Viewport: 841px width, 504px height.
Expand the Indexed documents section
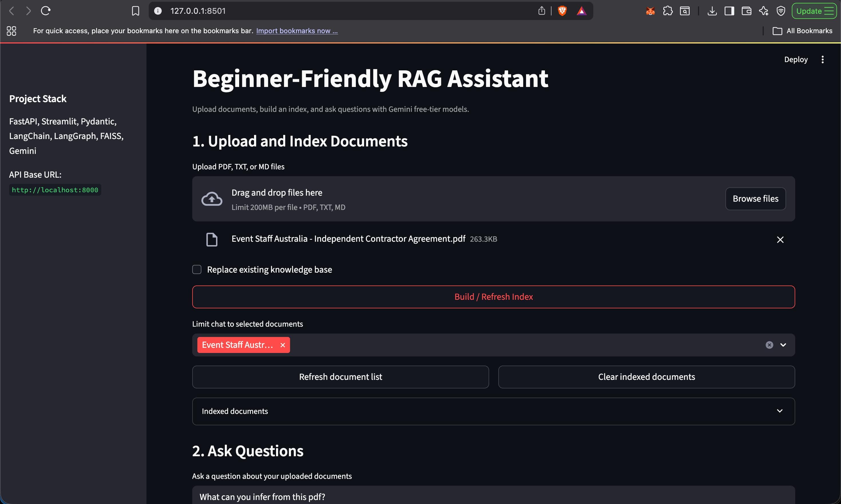point(493,411)
